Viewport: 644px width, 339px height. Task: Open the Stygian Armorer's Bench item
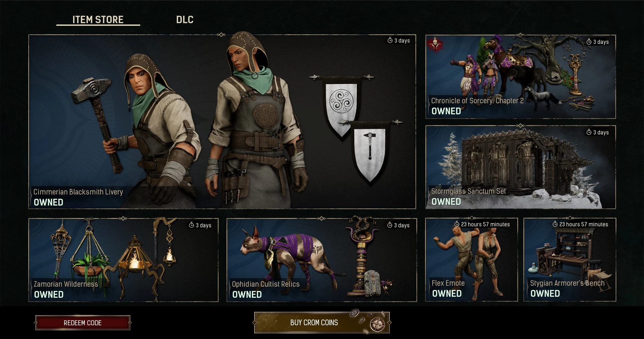point(570,260)
